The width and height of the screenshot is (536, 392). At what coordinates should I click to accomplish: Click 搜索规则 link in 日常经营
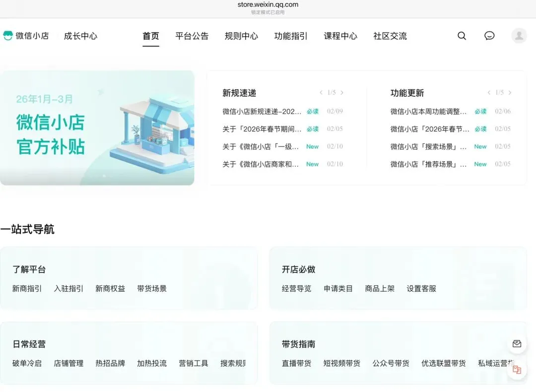pos(233,363)
